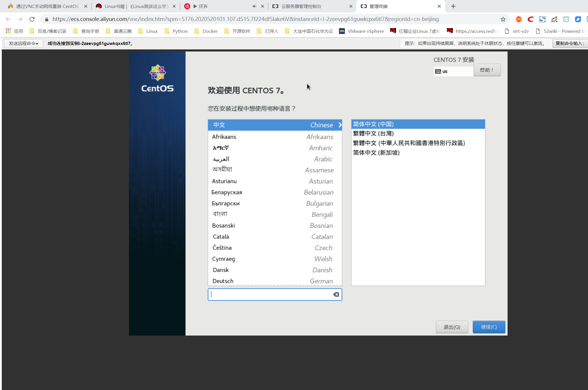
Task: Bookmark this page with the star icon
Action: tap(503, 19)
